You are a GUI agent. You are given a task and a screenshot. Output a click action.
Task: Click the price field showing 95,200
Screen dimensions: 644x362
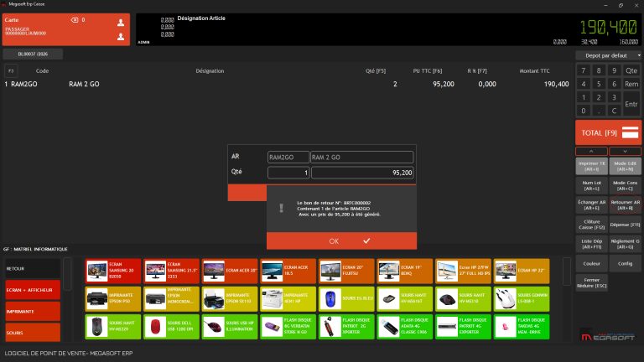(x=362, y=173)
